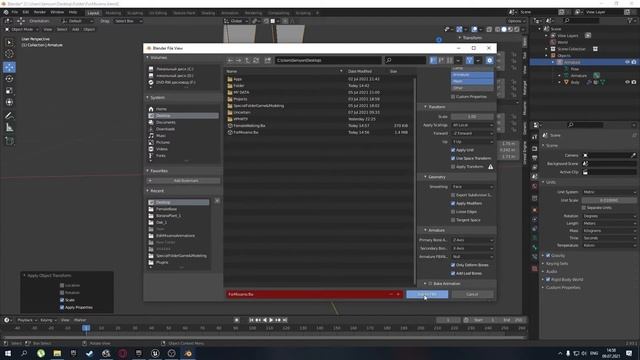
Task: Toggle Tangent Space checkbox
Action: click(453, 220)
